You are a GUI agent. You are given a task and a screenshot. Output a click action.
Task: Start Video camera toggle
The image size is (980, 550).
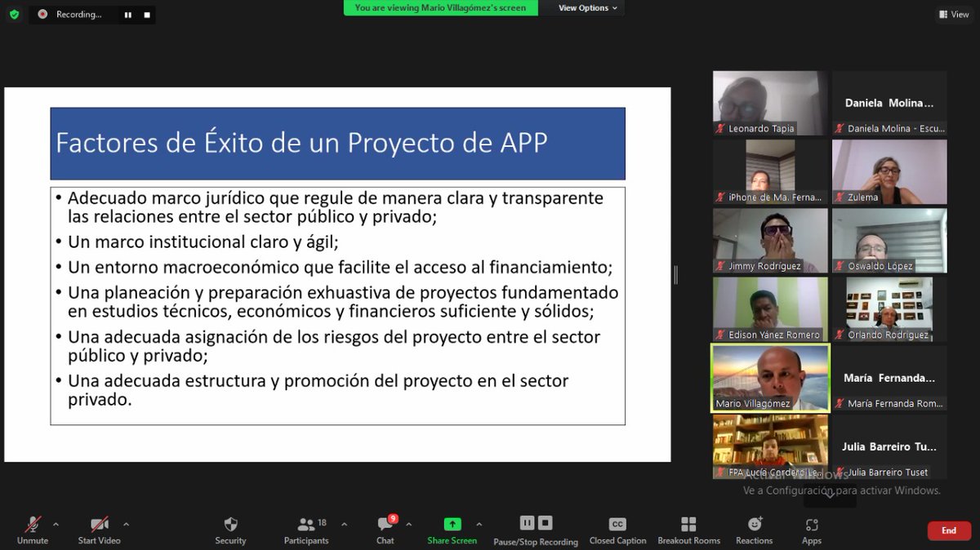point(100,530)
